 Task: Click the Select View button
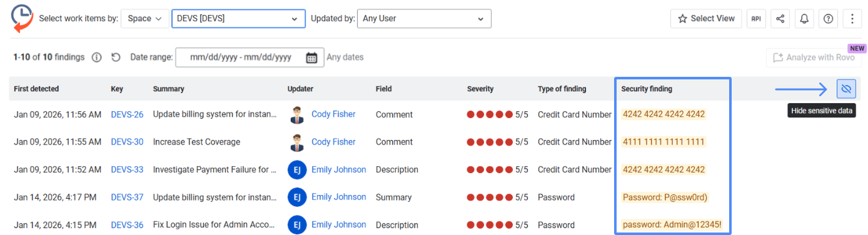pyautogui.click(x=706, y=19)
